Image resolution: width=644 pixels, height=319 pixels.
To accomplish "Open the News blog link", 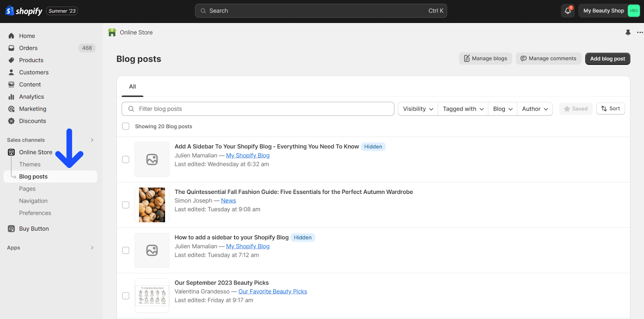I will (228, 200).
